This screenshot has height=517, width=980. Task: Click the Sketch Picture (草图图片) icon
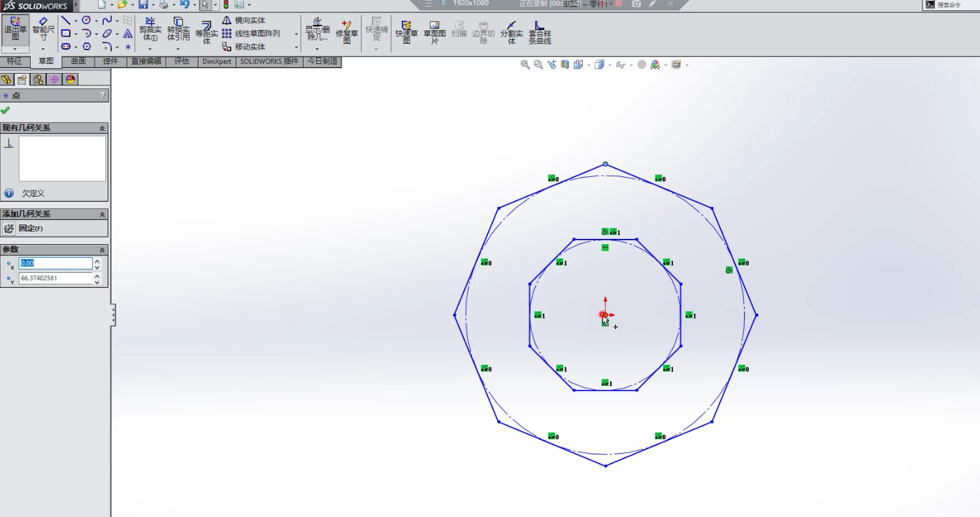(x=434, y=31)
